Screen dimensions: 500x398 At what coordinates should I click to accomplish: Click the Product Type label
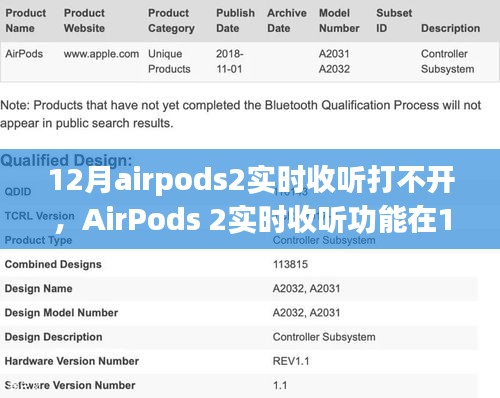pos(38,240)
